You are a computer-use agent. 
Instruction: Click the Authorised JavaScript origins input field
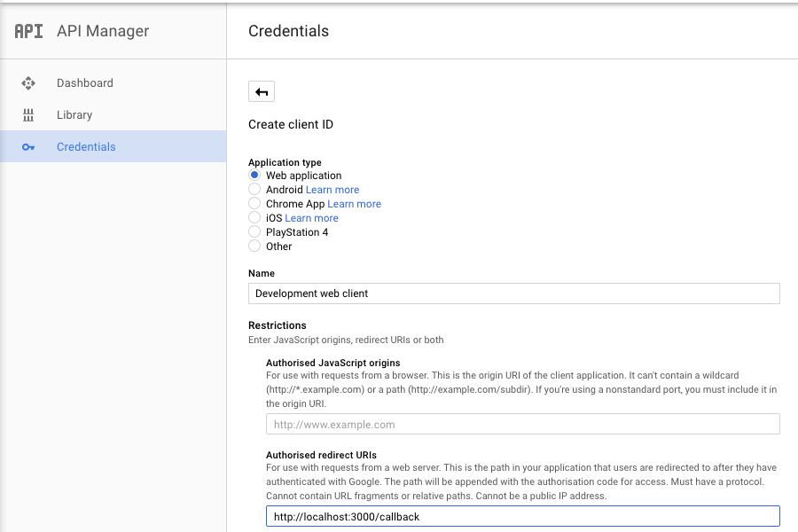click(522, 424)
